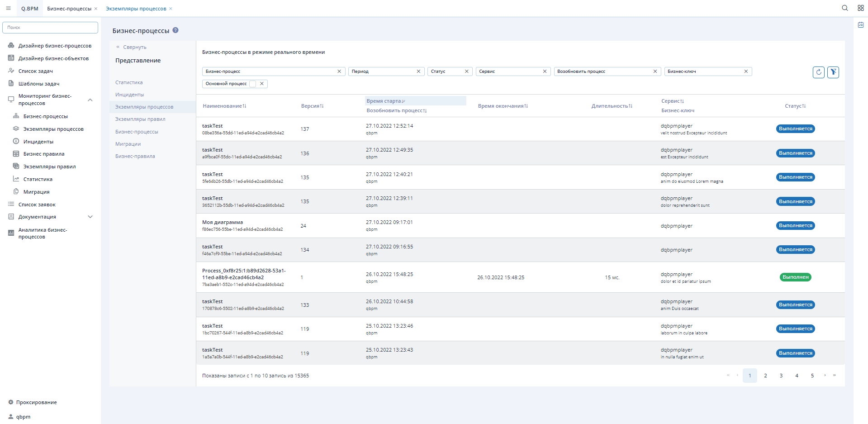Click the search magnifier icon in header

pyautogui.click(x=844, y=8)
